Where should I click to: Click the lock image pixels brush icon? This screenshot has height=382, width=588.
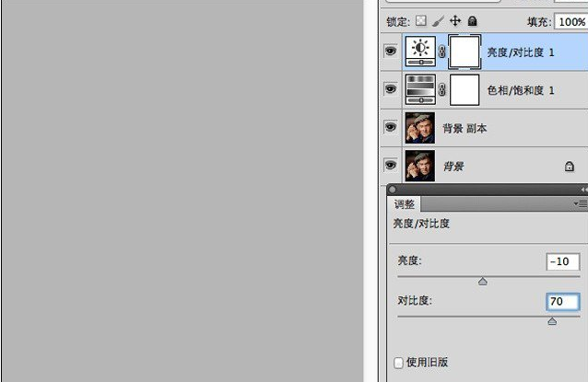(438, 21)
